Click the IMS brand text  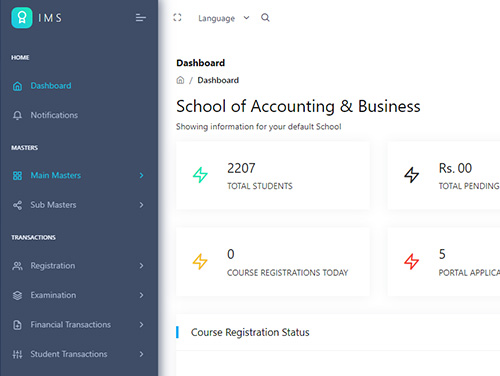pyautogui.click(x=50, y=18)
